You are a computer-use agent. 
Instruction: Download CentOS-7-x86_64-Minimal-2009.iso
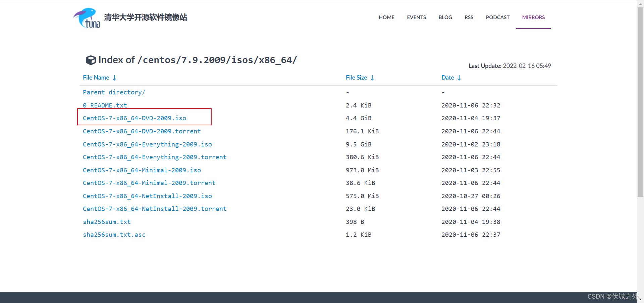pos(142,170)
